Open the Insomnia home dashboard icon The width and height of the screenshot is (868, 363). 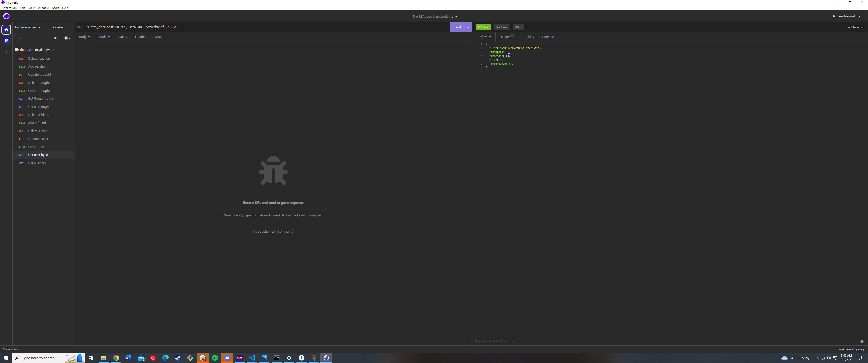[x=6, y=30]
